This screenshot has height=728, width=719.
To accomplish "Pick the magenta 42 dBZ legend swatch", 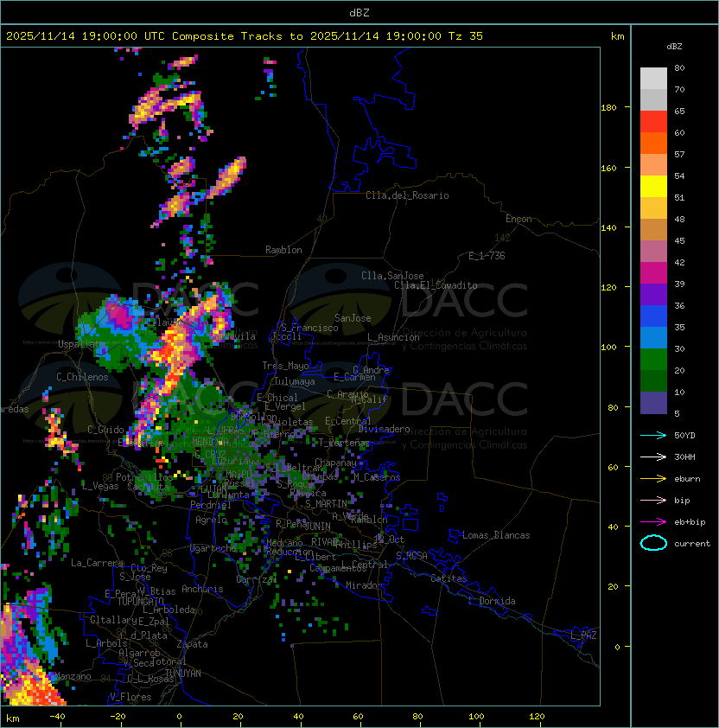I will click(653, 272).
